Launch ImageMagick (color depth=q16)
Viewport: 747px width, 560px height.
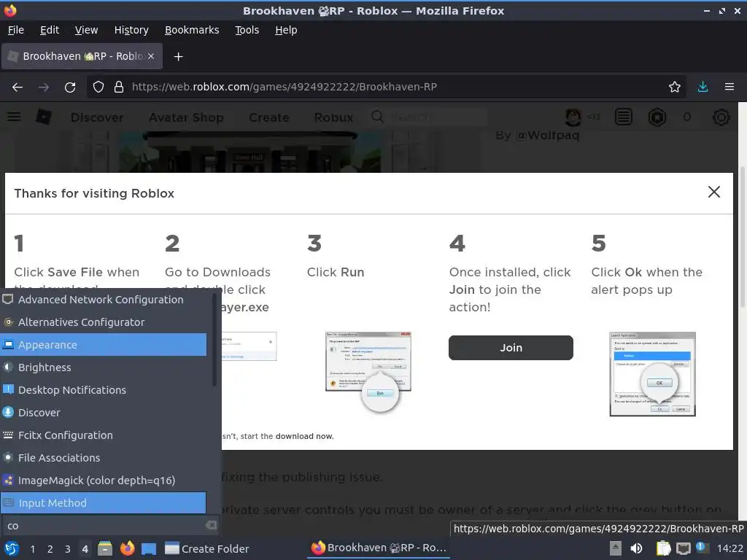click(104, 481)
